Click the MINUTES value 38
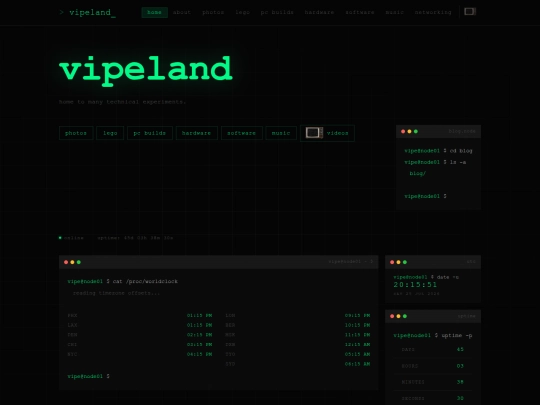540x405 pixels. 460,382
